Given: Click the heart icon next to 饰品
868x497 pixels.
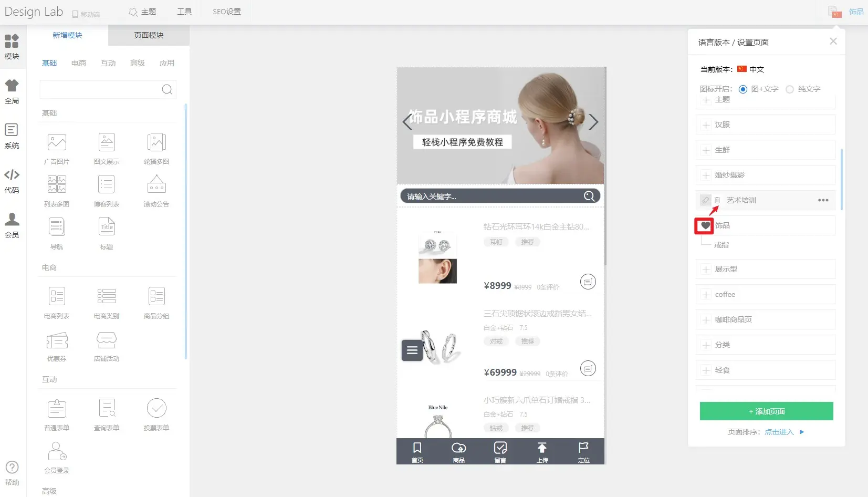Looking at the screenshot, I should [705, 226].
